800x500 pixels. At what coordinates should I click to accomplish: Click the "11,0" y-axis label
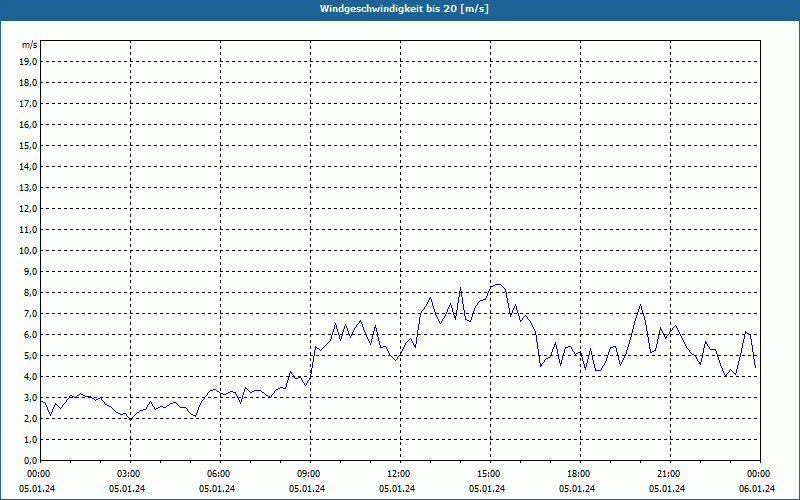[x=28, y=230]
